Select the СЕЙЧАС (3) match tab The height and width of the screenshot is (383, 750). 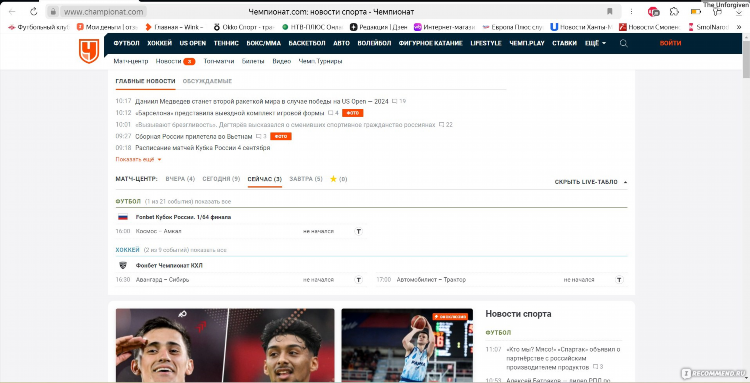[265, 179]
